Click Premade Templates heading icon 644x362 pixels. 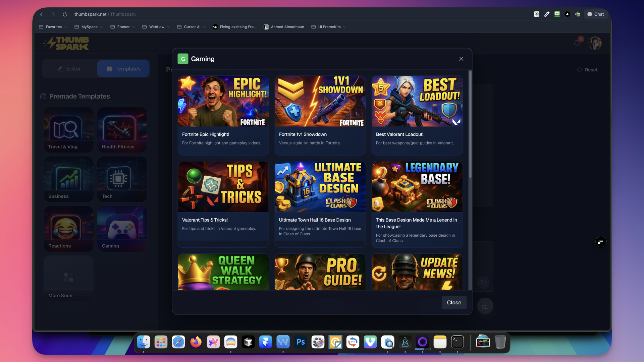(x=43, y=97)
